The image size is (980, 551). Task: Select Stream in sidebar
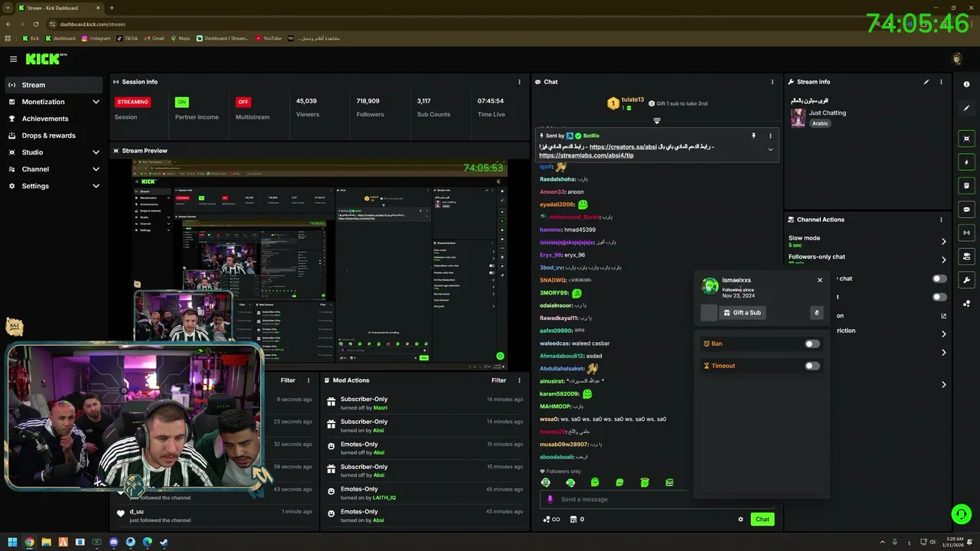pyautogui.click(x=54, y=85)
